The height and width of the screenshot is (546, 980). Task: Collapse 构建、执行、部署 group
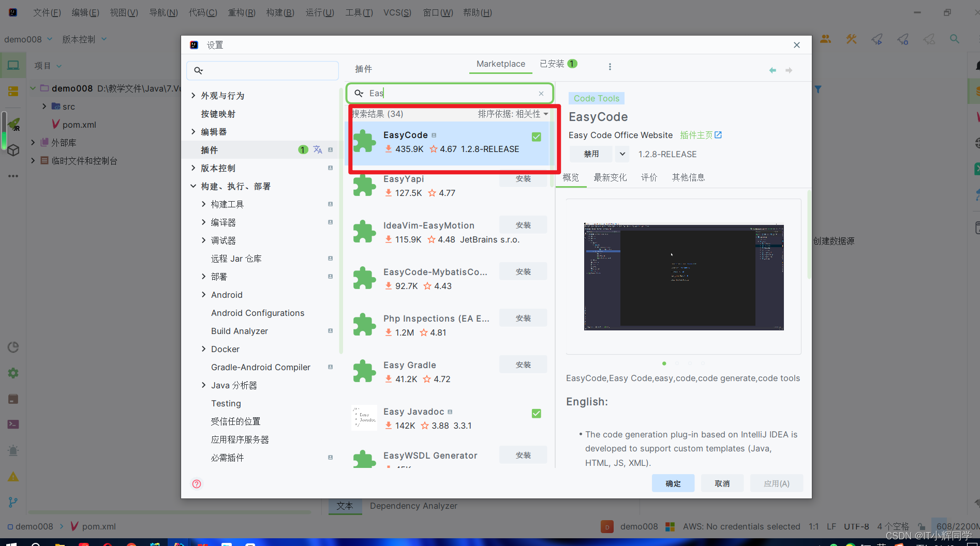tap(193, 186)
